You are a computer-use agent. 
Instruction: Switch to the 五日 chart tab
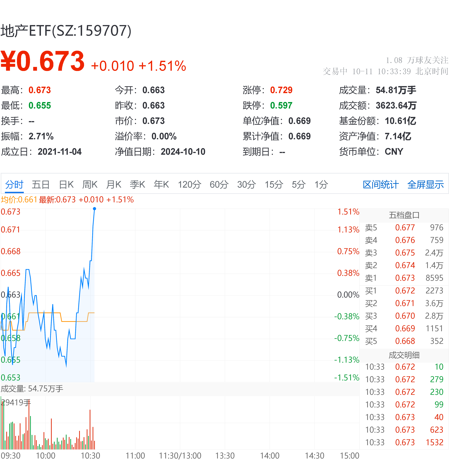click(40, 184)
